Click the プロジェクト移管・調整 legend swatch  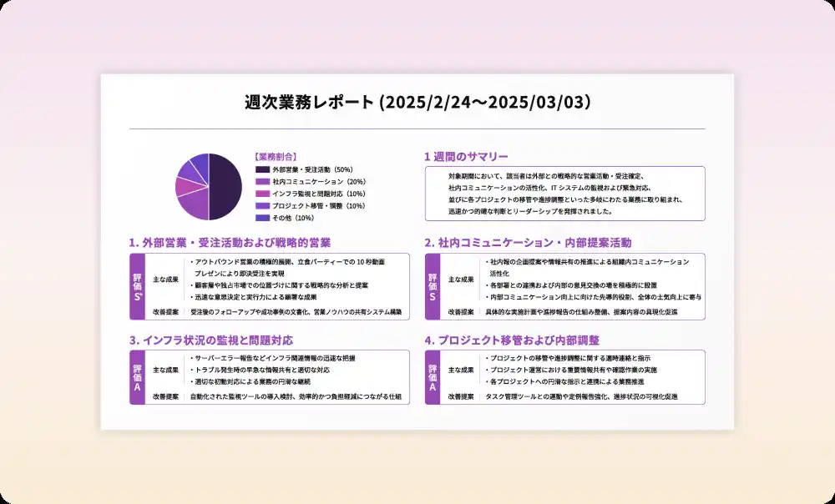261,205
